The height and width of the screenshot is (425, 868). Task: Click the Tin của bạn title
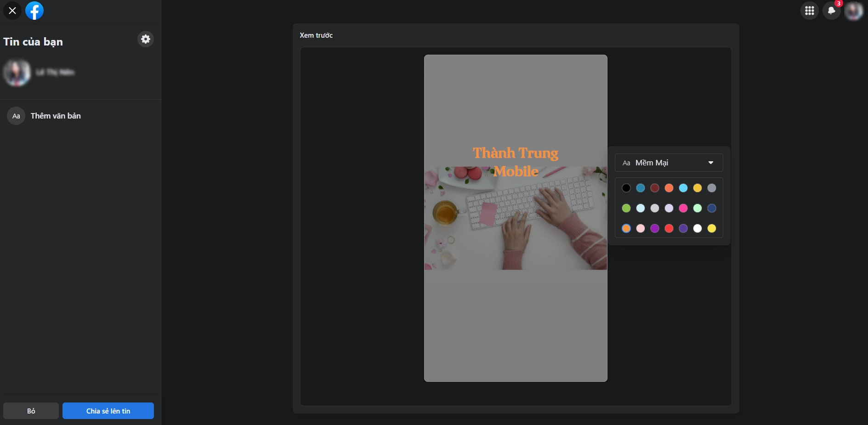point(33,42)
